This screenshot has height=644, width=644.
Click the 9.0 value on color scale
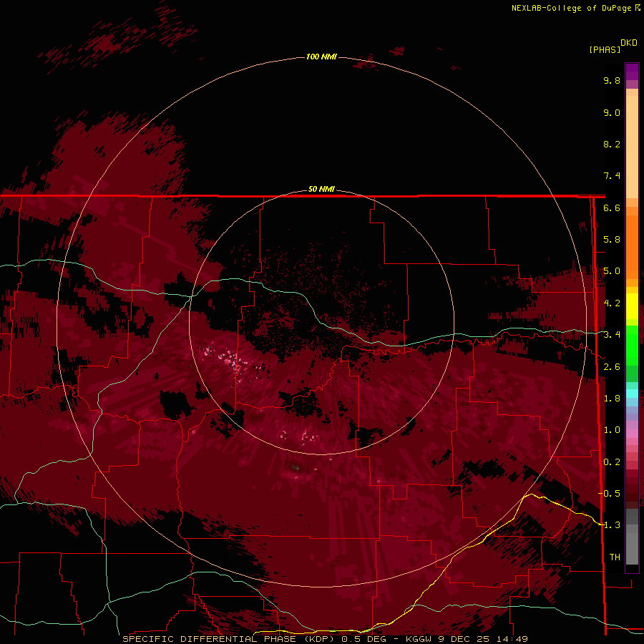coord(612,112)
